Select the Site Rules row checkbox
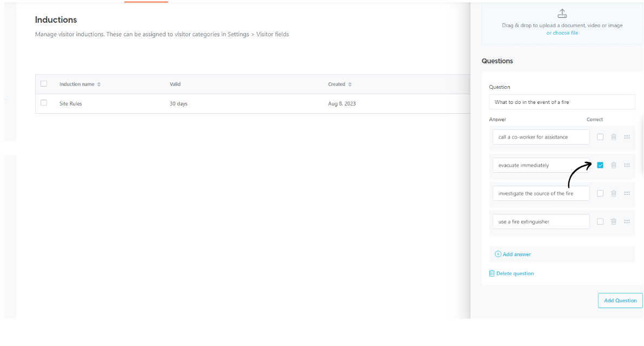This screenshot has height=346, width=644. coord(44,103)
